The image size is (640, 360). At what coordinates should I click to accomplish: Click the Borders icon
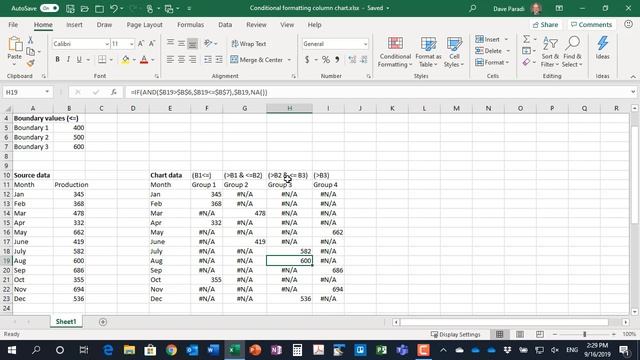[x=102, y=60]
